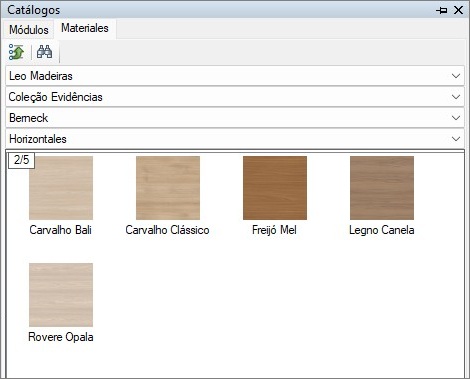Open the Berneck dropdown list
The width and height of the screenshot is (470, 379).
pyautogui.click(x=235, y=118)
